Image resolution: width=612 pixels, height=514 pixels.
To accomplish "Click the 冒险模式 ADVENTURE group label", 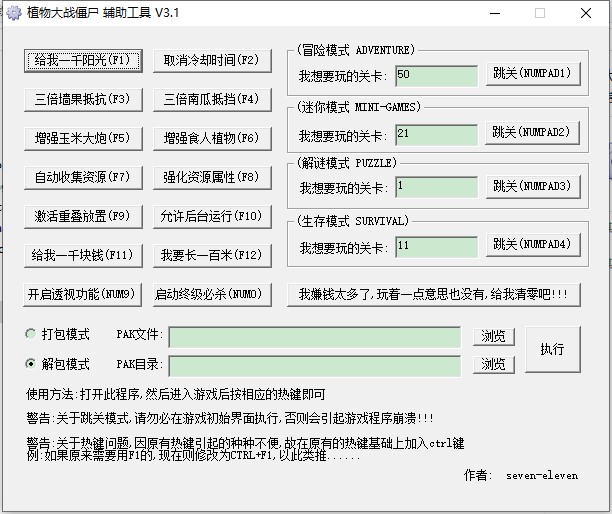I will [x=356, y=50].
